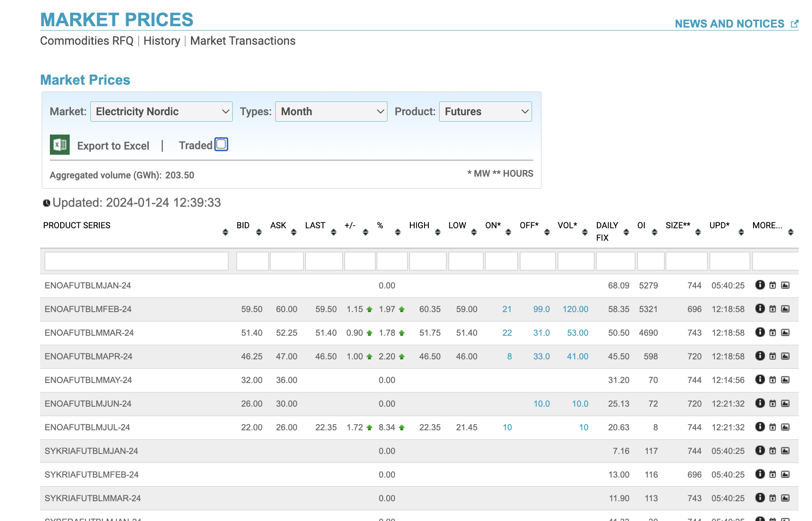Open the History menu item

pyautogui.click(x=162, y=41)
